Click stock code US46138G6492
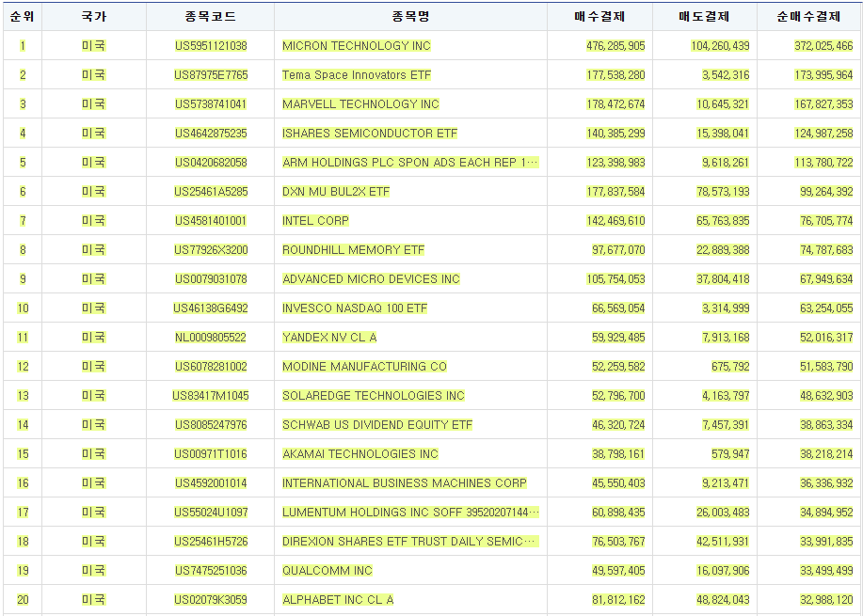The image size is (863, 616). pos(211,308)
